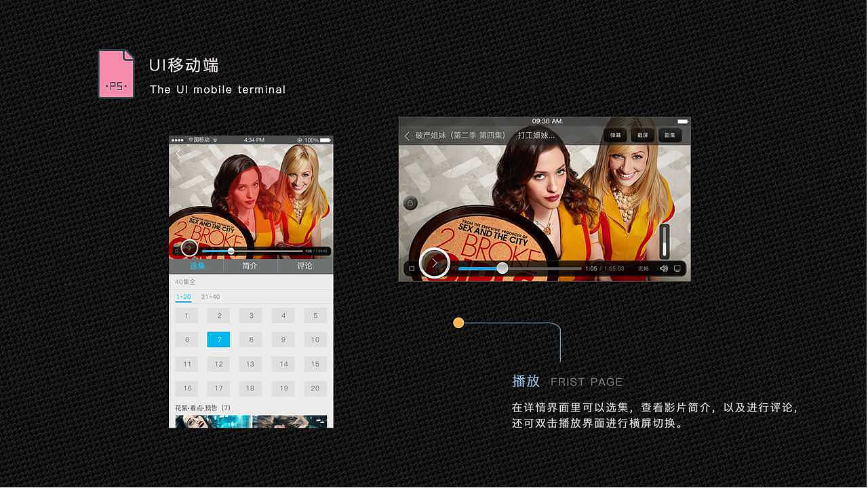This screenshot has height=488, width=868.
Task: Click the 打工姐妹... subtitle text
Action: coord(536,136)
